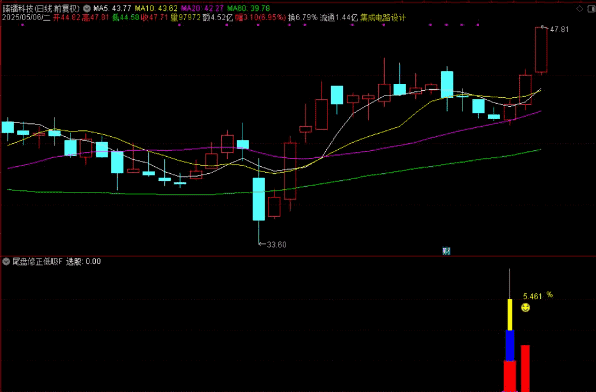Select the latest tall red candlestick
Image resolution: width=596 pixels, height=392 pixels.
541,50
